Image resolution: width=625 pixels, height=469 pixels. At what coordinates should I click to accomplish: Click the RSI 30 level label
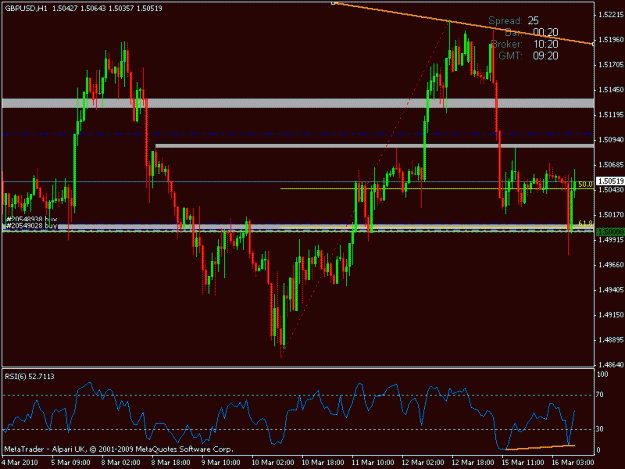click(x=600, y=429)
